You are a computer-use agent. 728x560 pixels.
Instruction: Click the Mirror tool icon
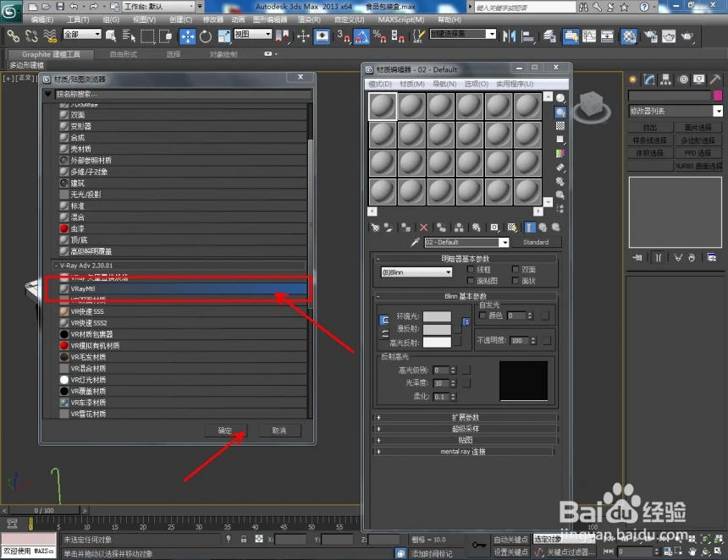coord(510,36)
